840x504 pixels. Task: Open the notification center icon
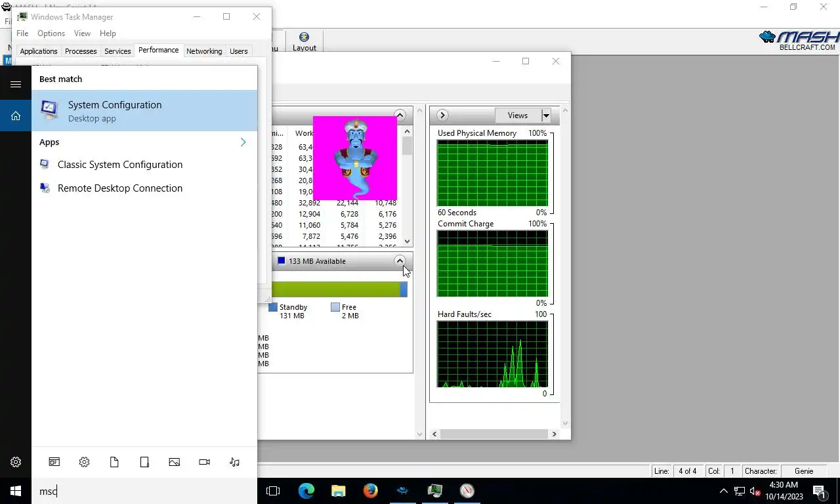click(819, 491)
